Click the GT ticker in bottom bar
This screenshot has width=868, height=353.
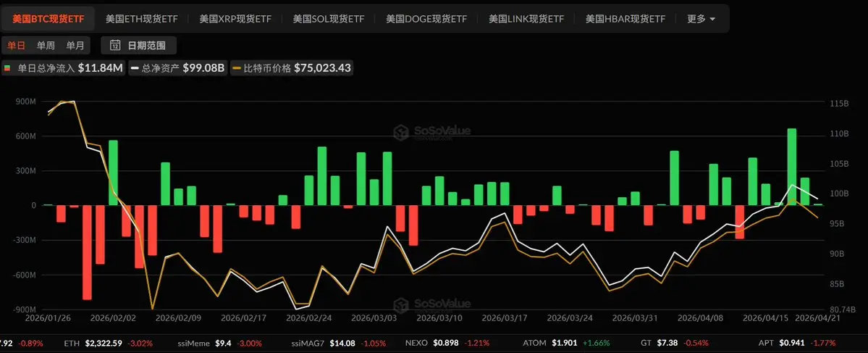675,343
